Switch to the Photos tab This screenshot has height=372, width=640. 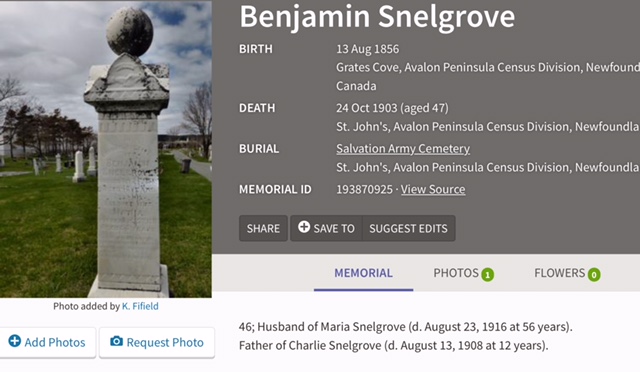(x=463, y=273)
